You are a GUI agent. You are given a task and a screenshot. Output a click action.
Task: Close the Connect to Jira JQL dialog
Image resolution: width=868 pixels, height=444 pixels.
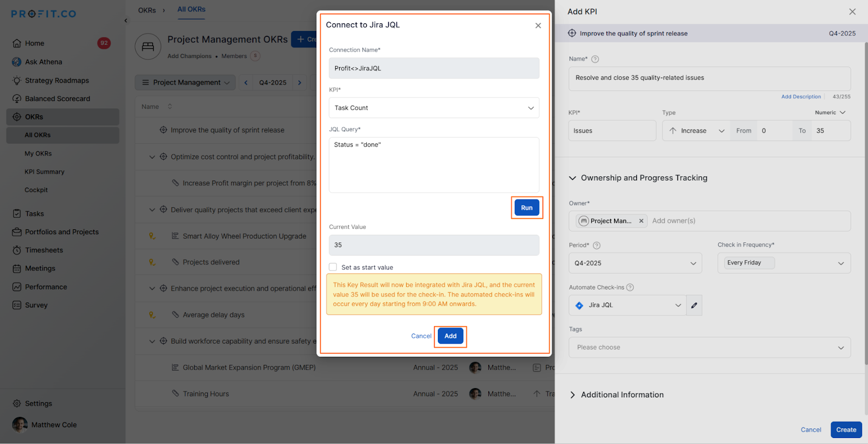tap(538, 25)
